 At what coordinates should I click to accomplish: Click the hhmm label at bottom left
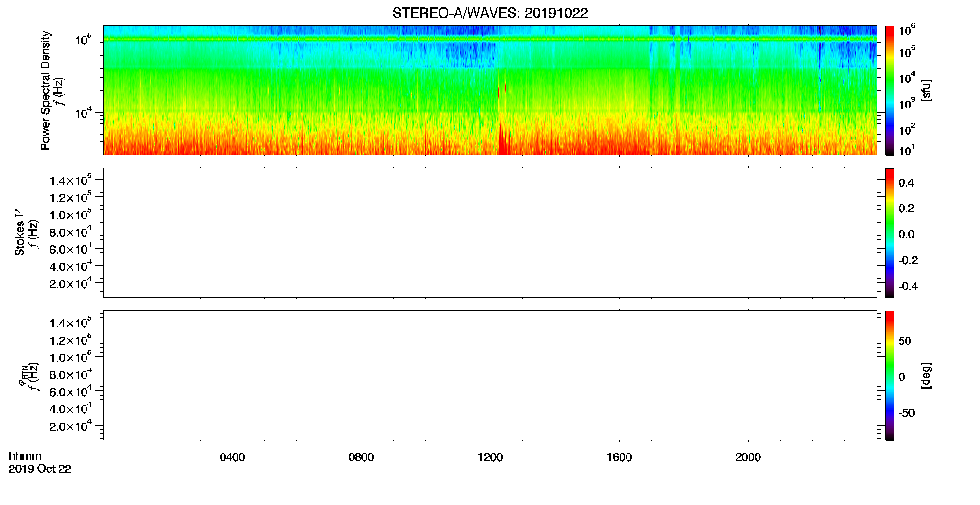(x=25, y=456)
